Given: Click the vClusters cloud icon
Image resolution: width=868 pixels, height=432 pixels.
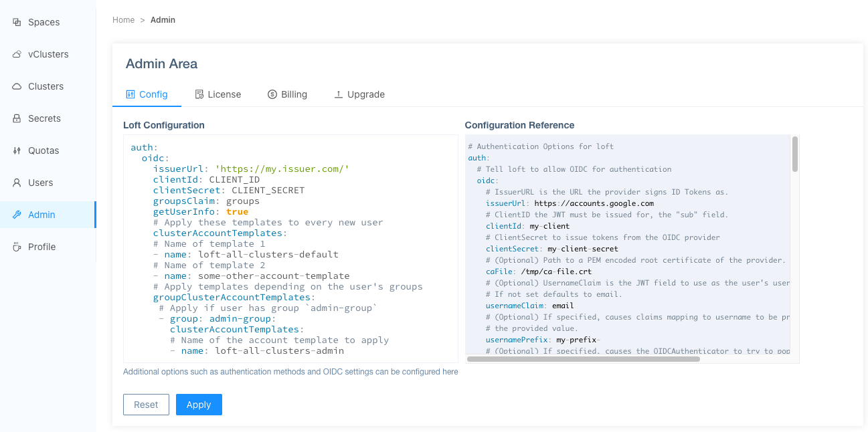Looking at the screenshot, I should point(17,54).
